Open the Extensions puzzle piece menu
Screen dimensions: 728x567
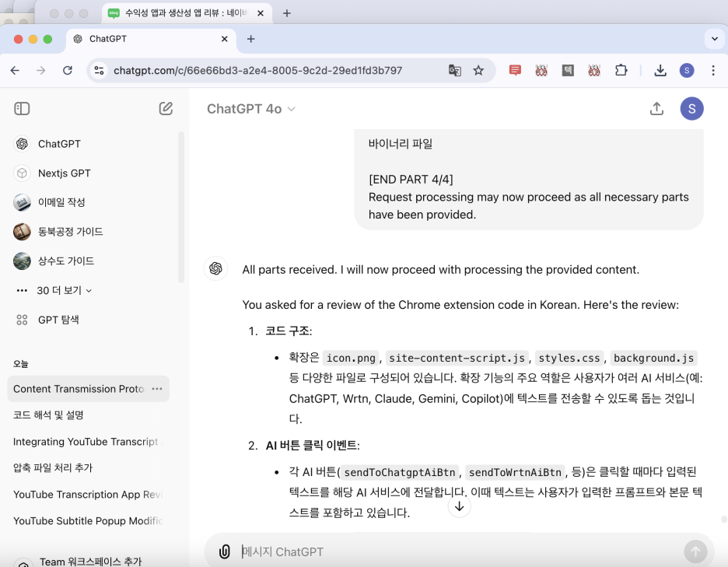(621, 71)
